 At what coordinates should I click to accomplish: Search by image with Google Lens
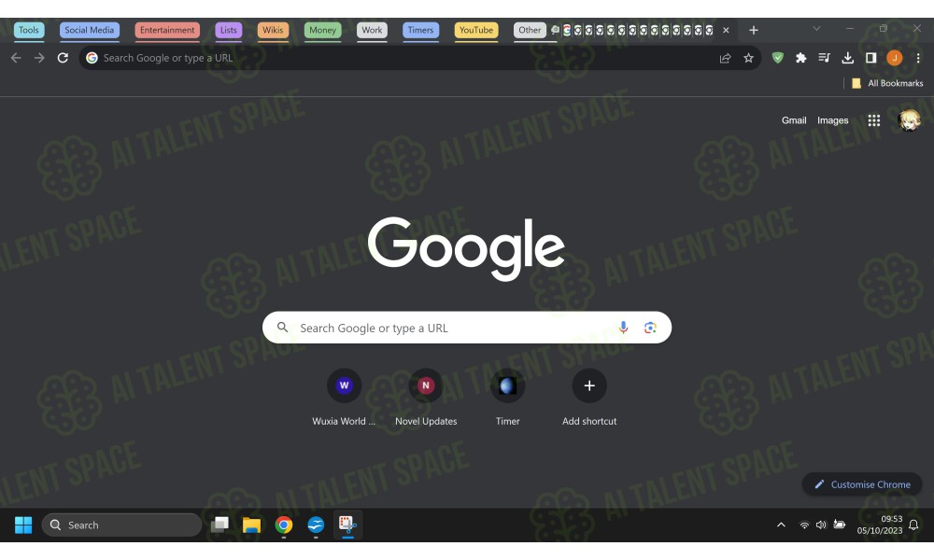(x=650, y=328)
